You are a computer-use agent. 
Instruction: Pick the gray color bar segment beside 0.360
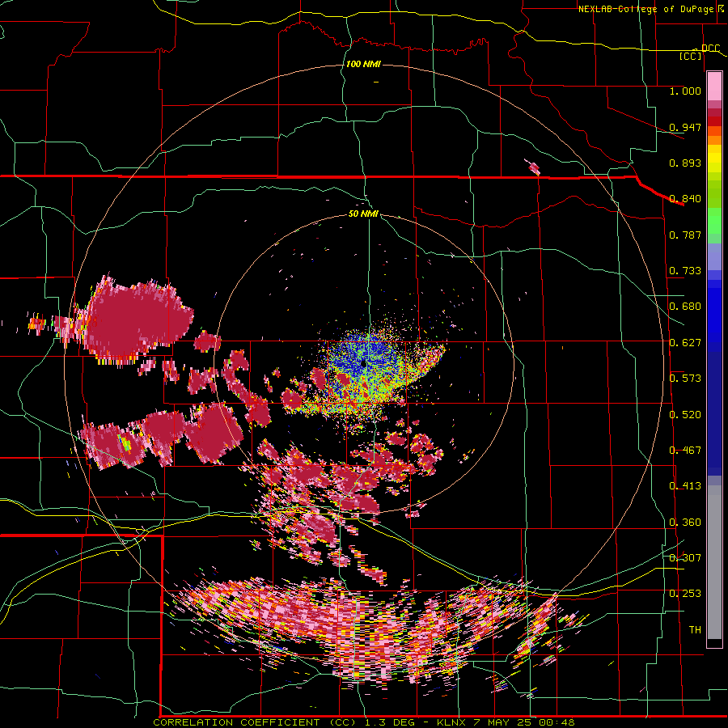pyautogui.click(x=714, y=562)
